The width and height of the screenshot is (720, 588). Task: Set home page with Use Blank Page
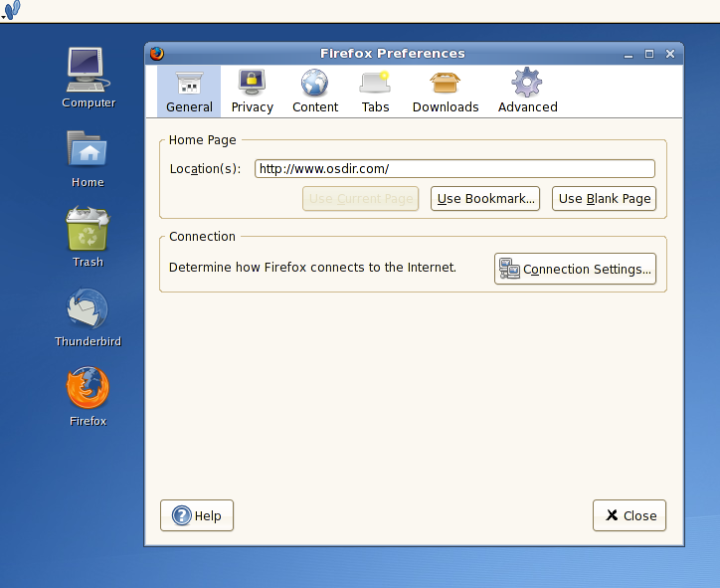point(605,198)
